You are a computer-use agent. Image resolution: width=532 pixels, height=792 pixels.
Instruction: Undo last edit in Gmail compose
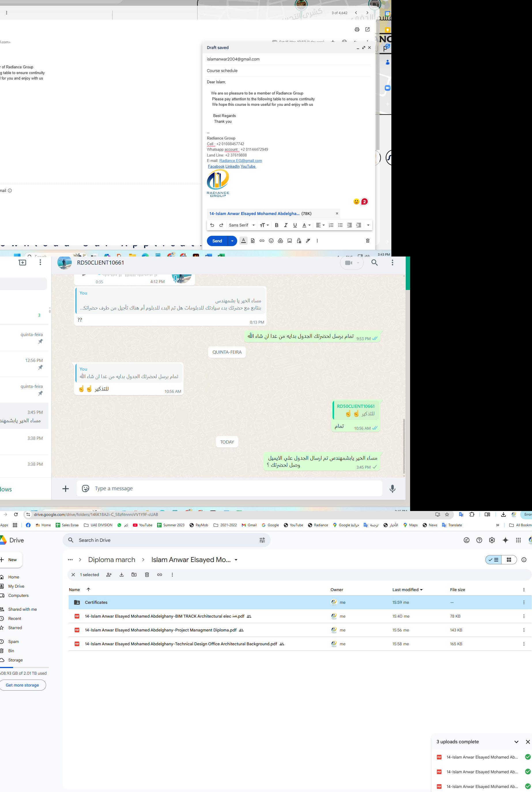point(212,225)
